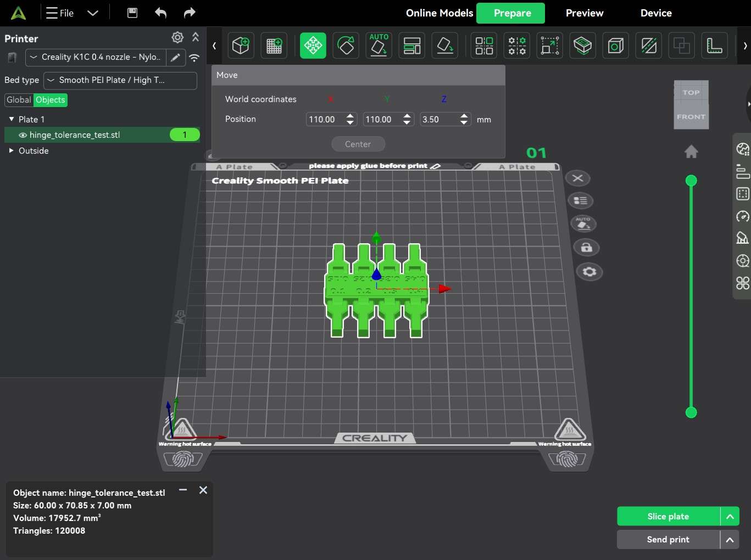Click the dashed square icon in right sidebar

pyautogui.click(x=743, y=194)
